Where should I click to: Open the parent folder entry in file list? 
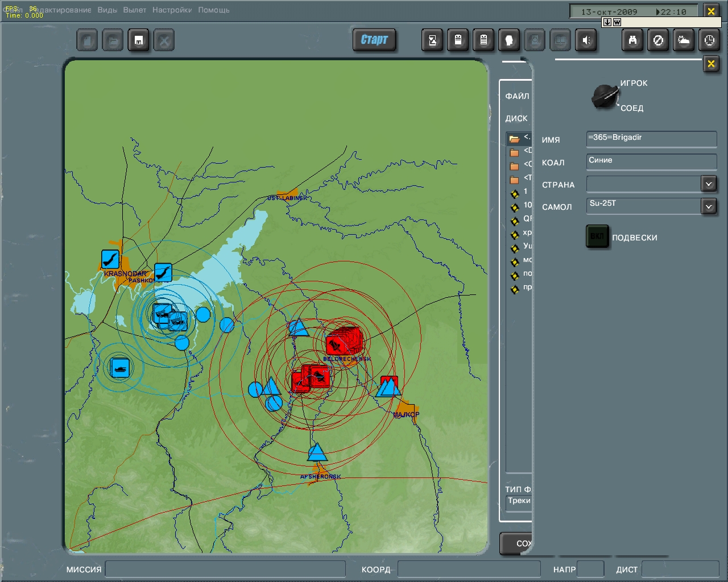[519, 138]
